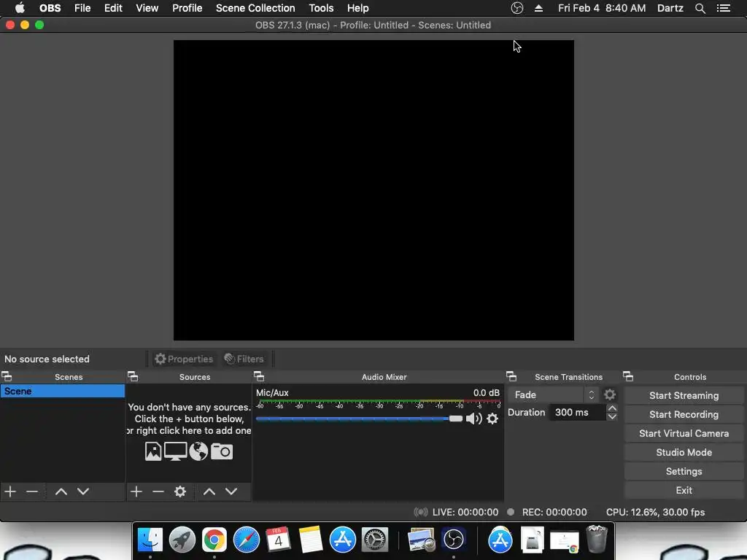
Task: Open Fade transition properties gear
Action: pyautogui.click(x=610, y=394)
